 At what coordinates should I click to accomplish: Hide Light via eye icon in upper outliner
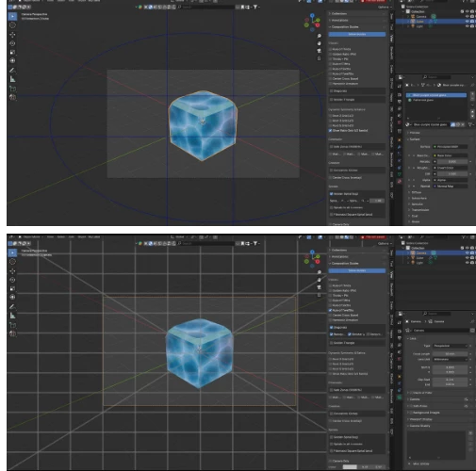click(x=468, y=26)
